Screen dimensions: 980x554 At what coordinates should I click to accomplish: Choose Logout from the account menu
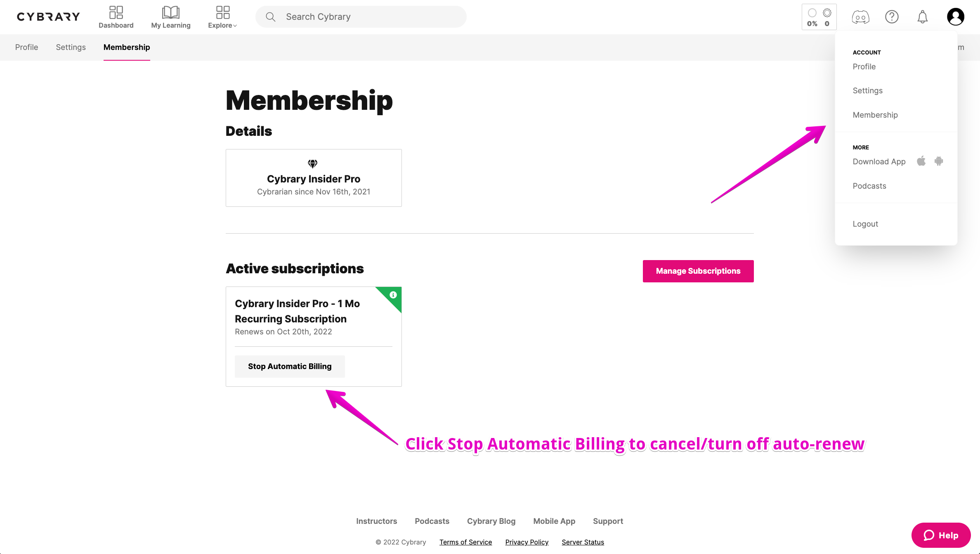click(x=865, y=224)
